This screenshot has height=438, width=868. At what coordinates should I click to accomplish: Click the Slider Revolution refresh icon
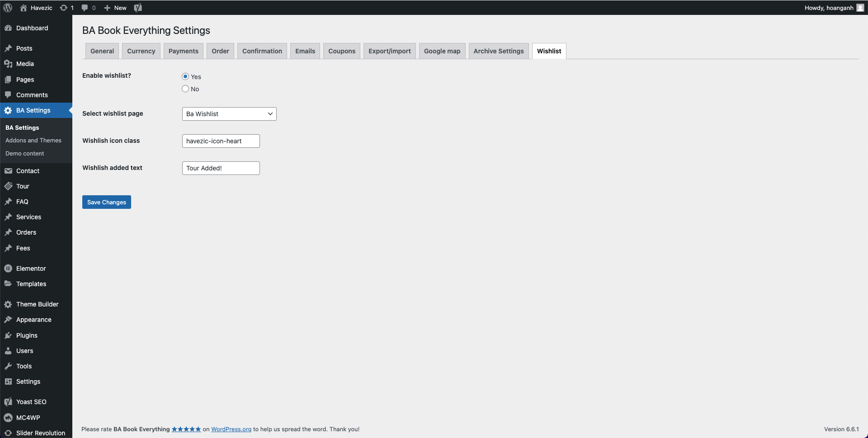coord(8,433)
